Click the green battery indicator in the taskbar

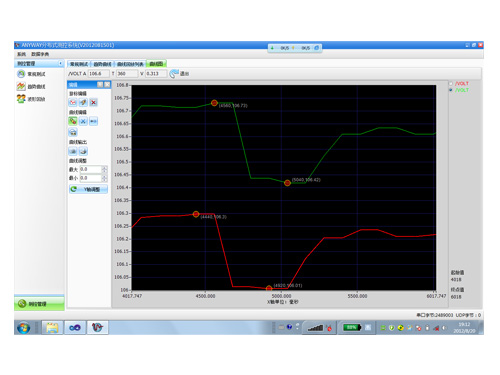pos(352,328)
